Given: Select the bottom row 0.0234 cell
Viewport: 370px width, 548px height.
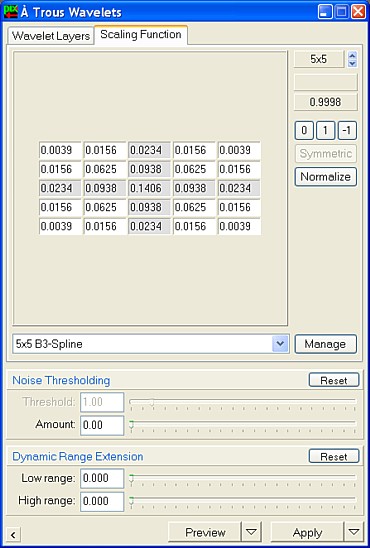Looking at the screenshot, I should (x=150, y=226).
